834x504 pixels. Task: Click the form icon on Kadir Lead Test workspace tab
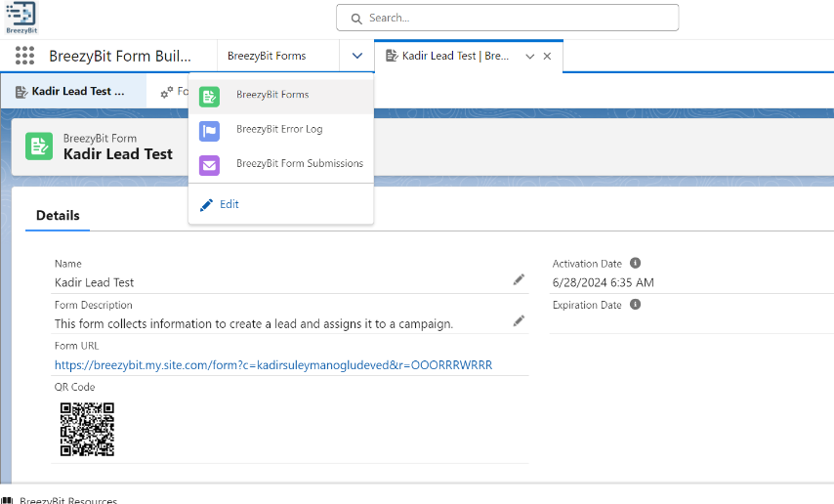pyautogui.click(x=392, y=56)
